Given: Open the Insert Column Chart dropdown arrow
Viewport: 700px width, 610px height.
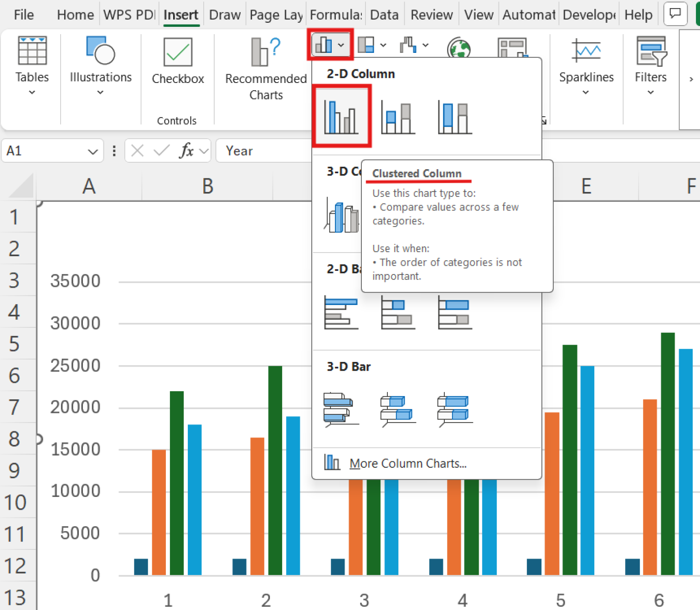Looking at the screenshot, I should (x=340, y=45).
